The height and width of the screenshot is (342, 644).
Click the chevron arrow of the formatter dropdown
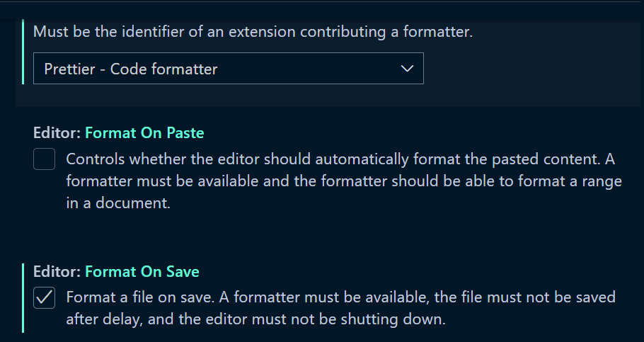[406, 69]
